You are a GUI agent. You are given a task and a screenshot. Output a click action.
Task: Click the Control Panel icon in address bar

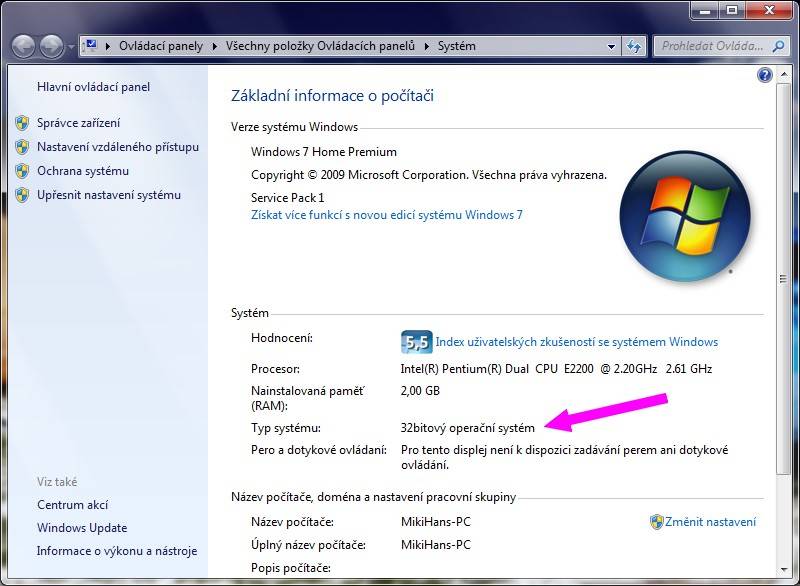pos(91,45)
